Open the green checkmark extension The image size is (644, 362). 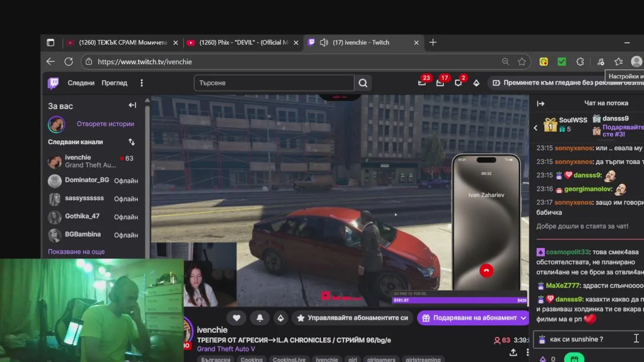coord(562,61)
